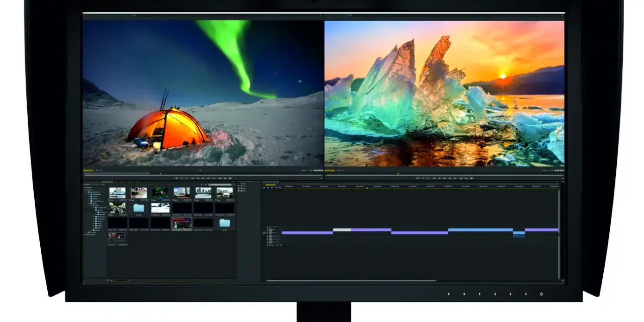Viewport: 644px width, 322px height.
Task: Click the Program monitor scrub playhead
Action: pos(398,174)
